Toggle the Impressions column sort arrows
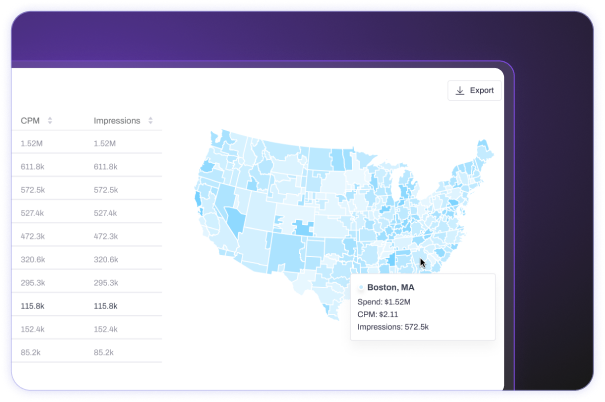Screen dimensions: 605x402 point(150,121)
